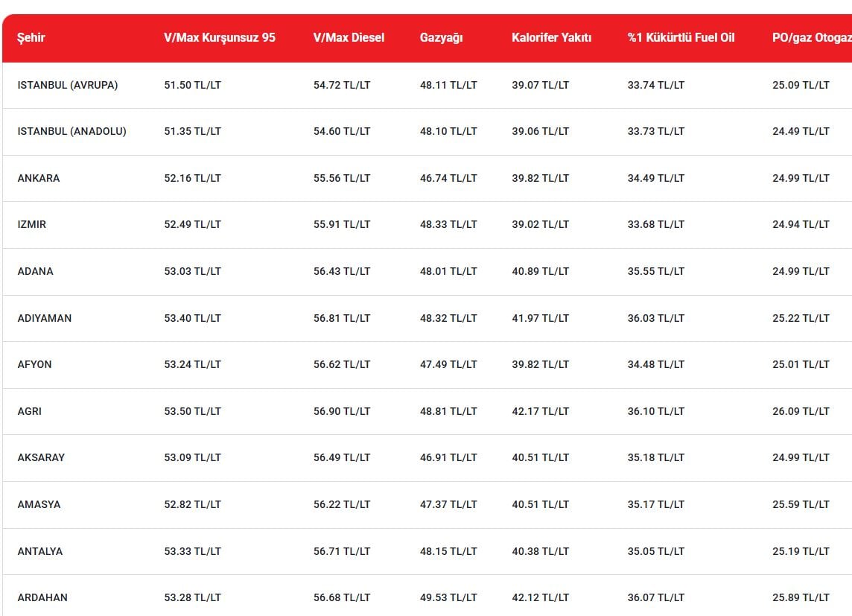Click Agri's 56.90 TL/LT diesel price
Viewport: 852px width, 616px height.
pos(342,411)
